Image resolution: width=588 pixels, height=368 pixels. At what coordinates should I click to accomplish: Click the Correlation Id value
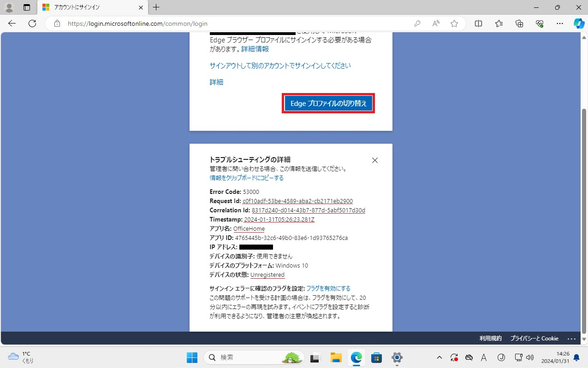[x=309, y=210]
